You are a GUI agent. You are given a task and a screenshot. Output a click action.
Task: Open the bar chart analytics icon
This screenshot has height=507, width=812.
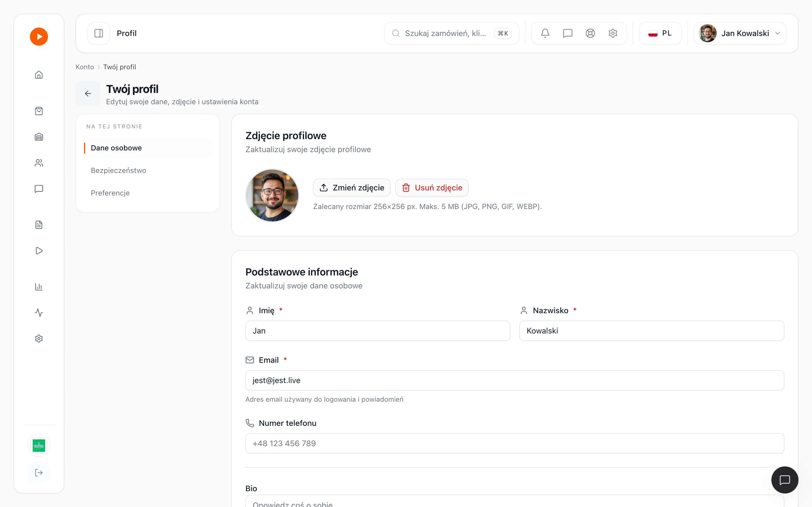(x=39, y=287)
